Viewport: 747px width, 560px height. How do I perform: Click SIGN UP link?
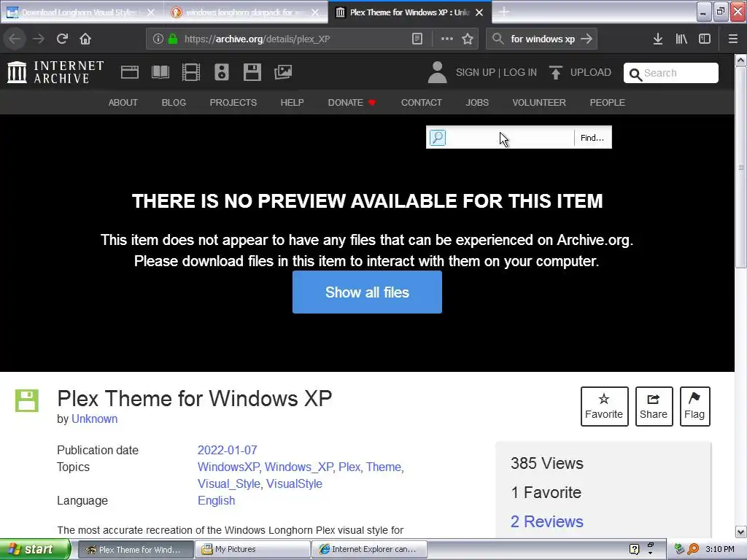(x=476, y=72)
